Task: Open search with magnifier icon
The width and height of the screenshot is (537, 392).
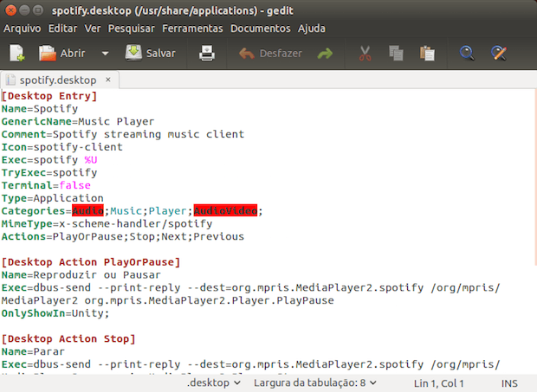Action: (467, 53)
